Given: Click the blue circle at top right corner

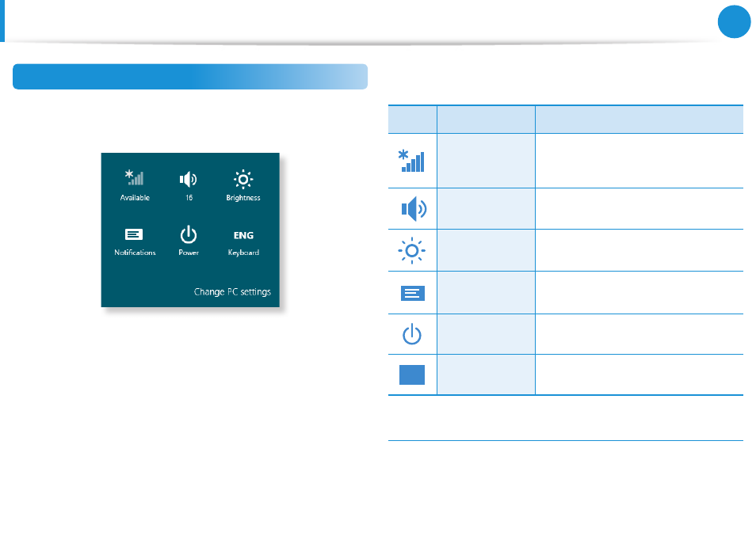Looking at the screenshot, I should click(x=735, y=21).
